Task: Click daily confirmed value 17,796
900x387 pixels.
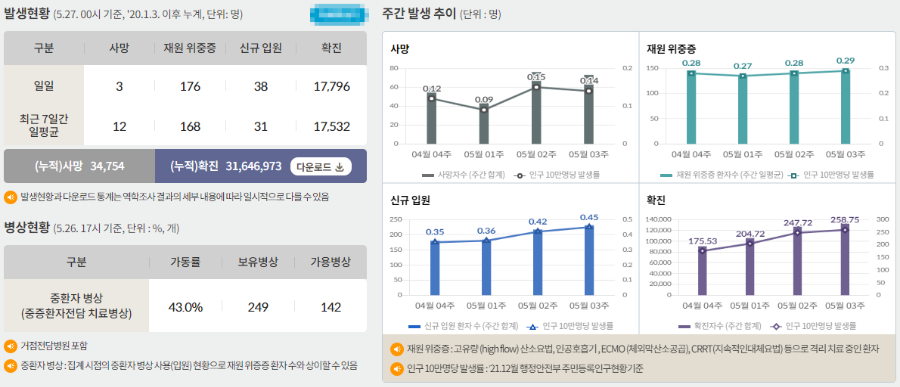Action: (332, 87)
